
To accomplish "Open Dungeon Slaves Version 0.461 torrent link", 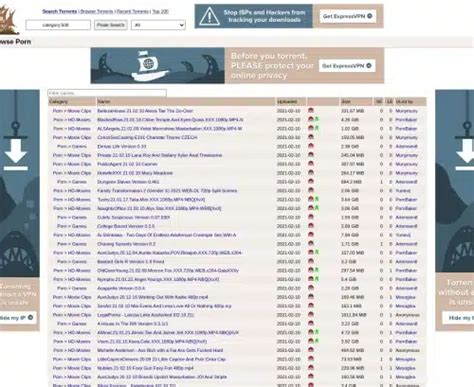I will click(128, 182).
